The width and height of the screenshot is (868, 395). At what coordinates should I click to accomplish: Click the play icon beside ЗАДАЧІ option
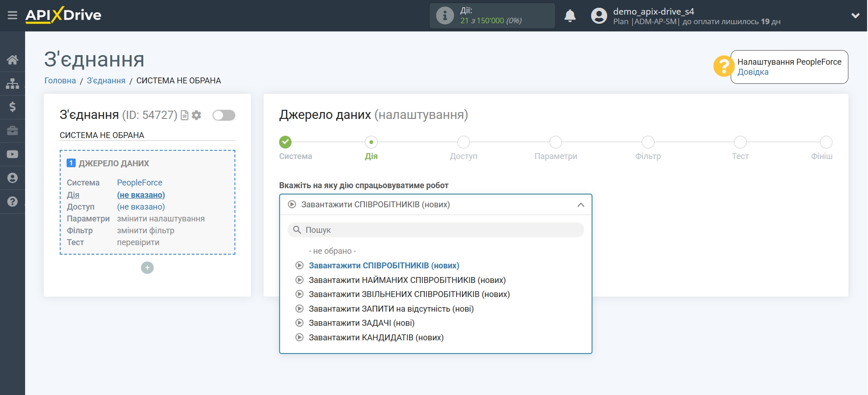click(299, 323)
